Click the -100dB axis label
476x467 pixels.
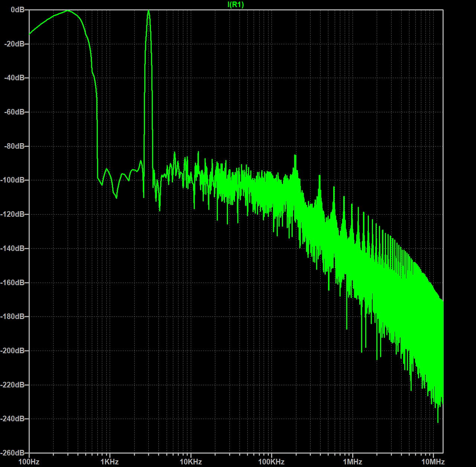pyautogui.click(x=13, y=180)
